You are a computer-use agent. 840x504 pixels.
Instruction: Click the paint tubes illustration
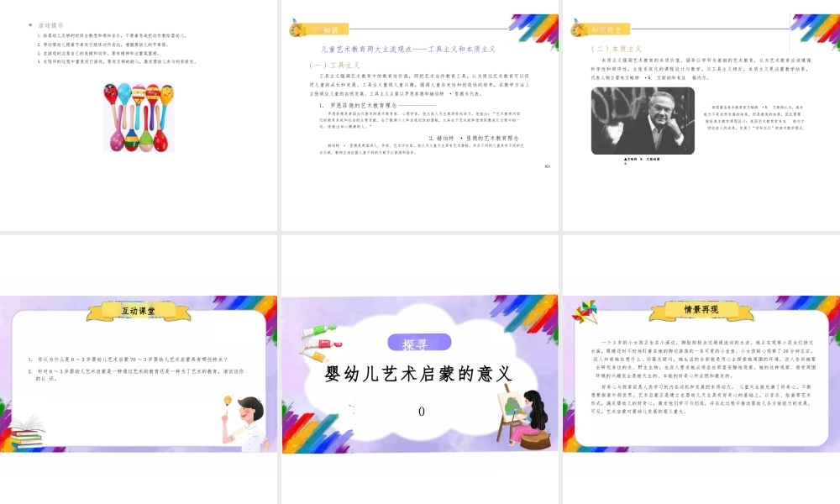pos(321,343)
